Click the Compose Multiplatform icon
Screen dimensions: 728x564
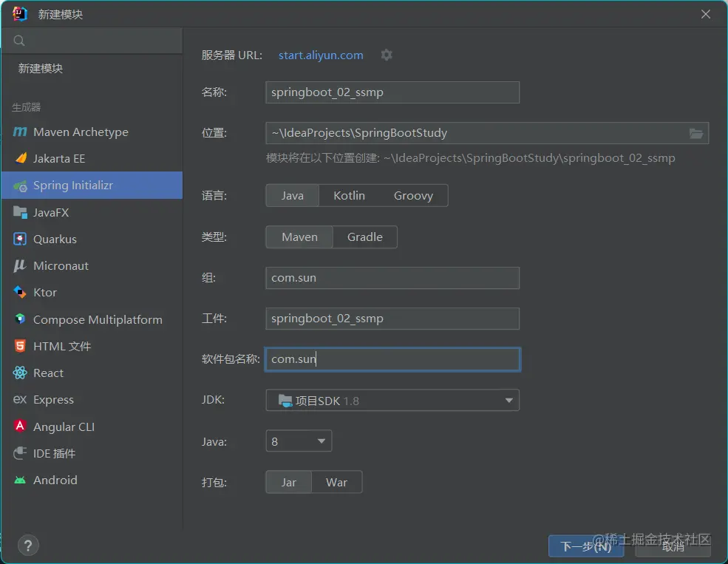click(x=20, y=319)
